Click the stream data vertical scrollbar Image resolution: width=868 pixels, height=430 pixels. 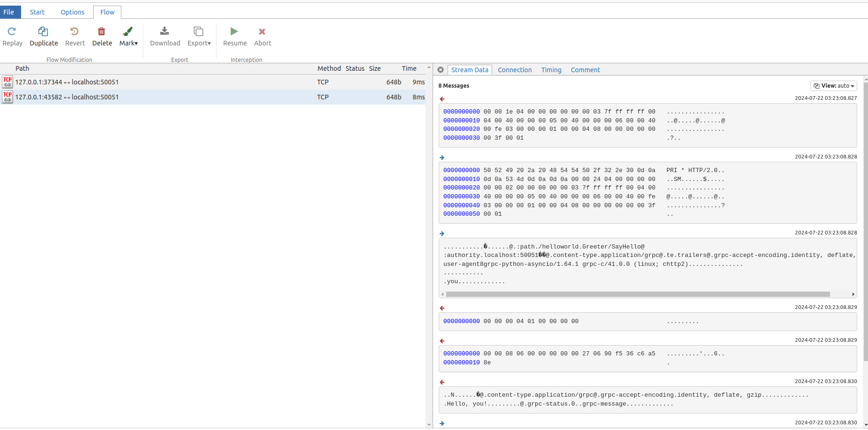865,222
